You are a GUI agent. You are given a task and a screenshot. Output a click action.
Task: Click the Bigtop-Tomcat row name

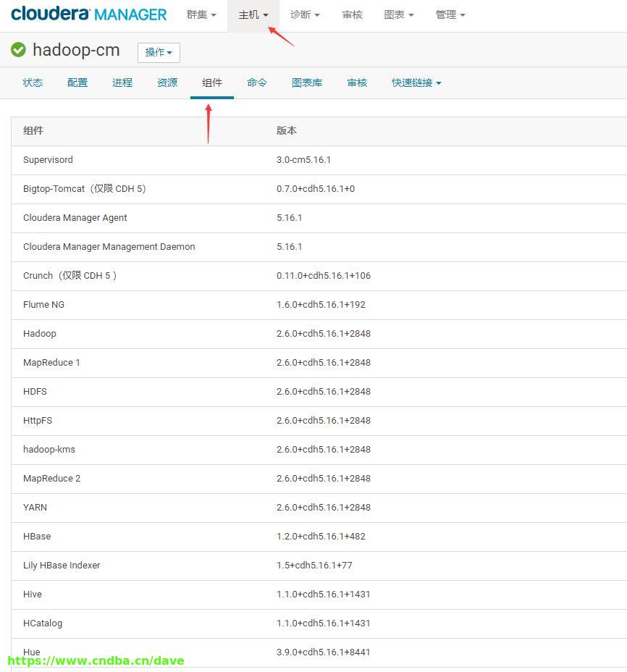point(85,188)
